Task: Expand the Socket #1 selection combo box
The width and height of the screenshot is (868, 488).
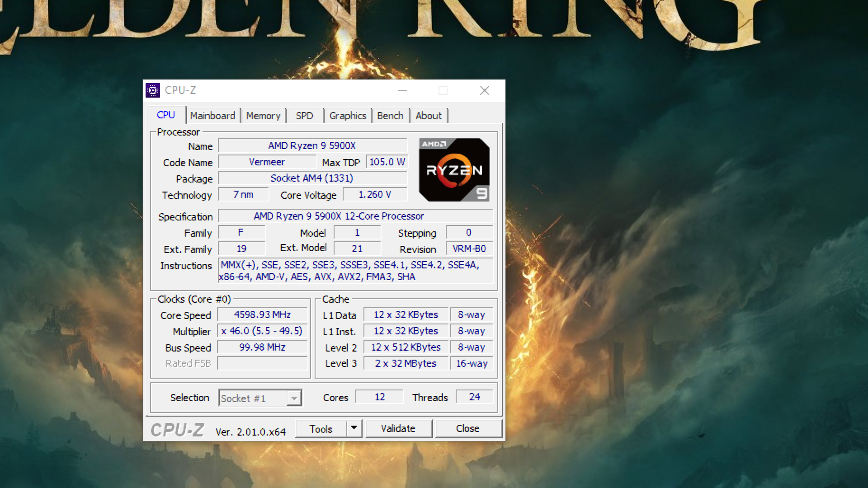Action: pyautogui.click(x=260, y=398)
